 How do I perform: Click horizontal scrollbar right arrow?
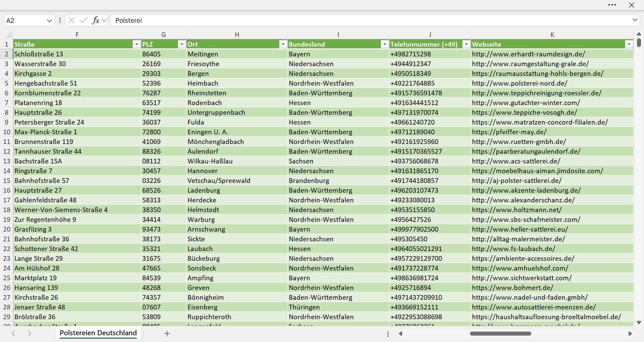point(630,334)
